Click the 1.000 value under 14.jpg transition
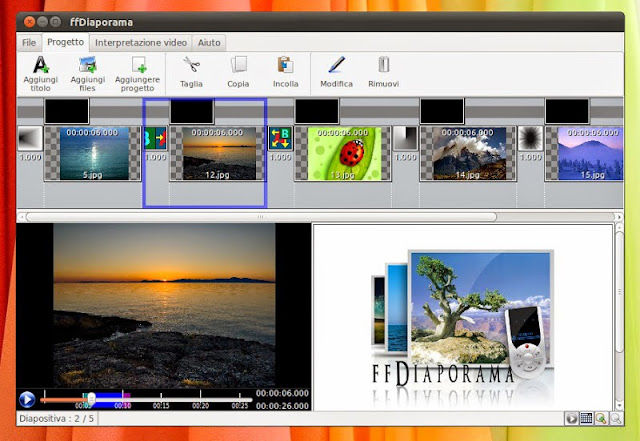The image size is (640, 441). (405, 157)
